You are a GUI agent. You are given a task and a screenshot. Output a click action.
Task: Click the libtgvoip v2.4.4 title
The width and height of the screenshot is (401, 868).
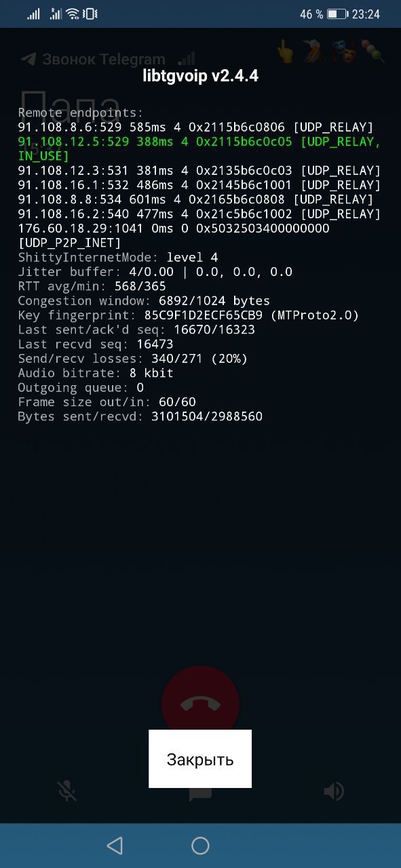pos(200,75)
